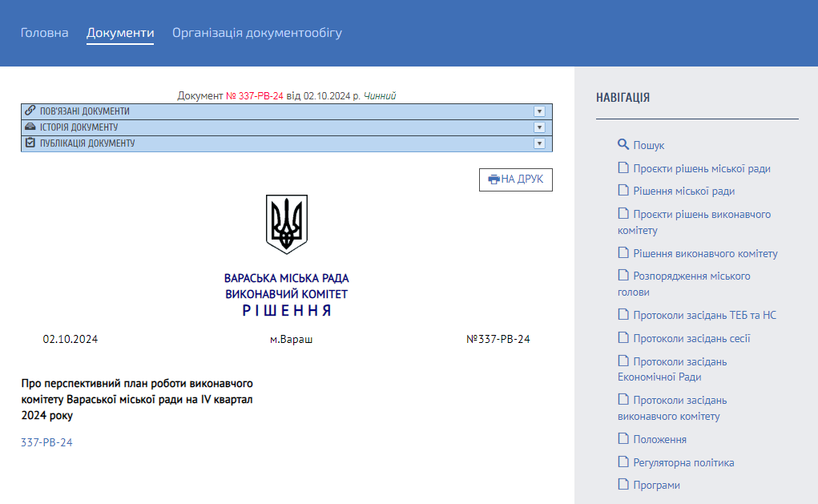Expand Історія документу dropdown arrow
This screenshot has width=818, height=504.
tap(539, 127)
